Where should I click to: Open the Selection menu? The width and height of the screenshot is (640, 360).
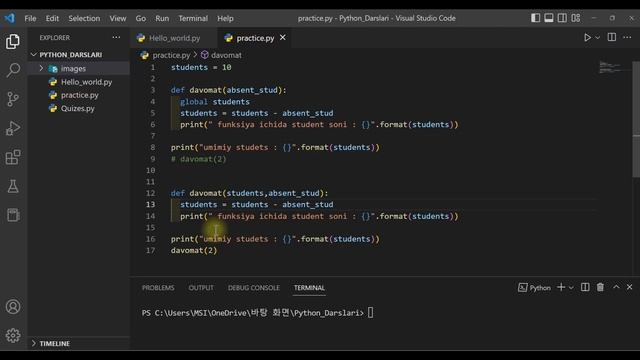(x=84, y=18)
